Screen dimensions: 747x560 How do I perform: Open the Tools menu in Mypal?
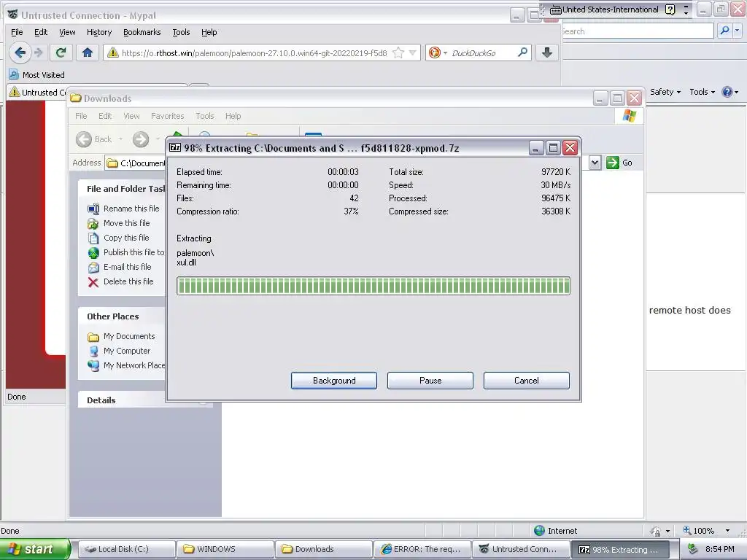pyautogui.click(x=181, y=32)
